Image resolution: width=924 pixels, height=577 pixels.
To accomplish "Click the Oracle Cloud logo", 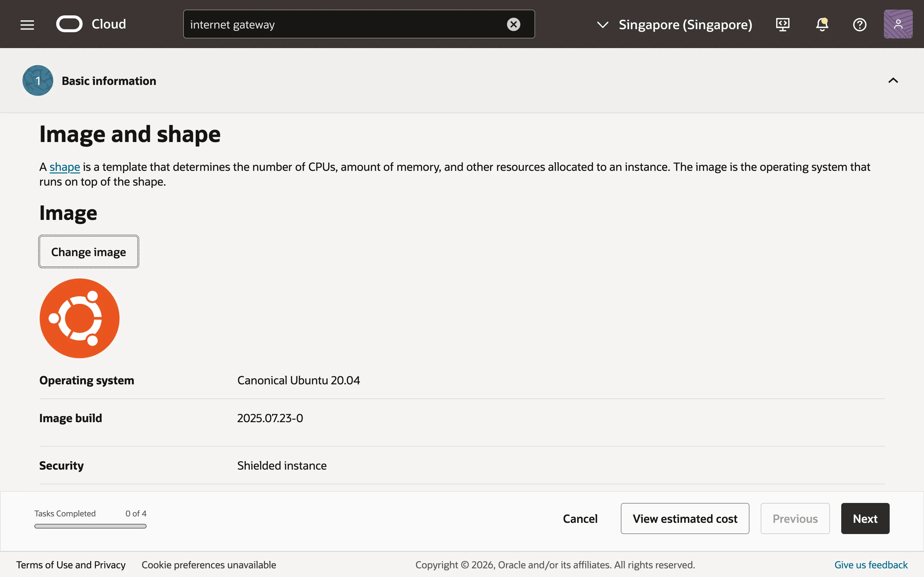I will point(69,23).
